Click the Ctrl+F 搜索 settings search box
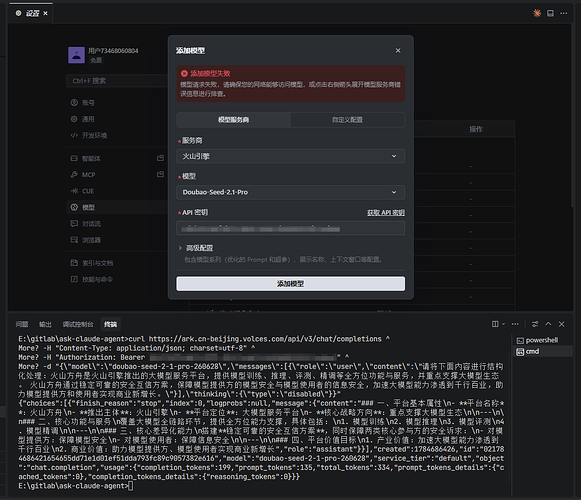 [118, 81]
